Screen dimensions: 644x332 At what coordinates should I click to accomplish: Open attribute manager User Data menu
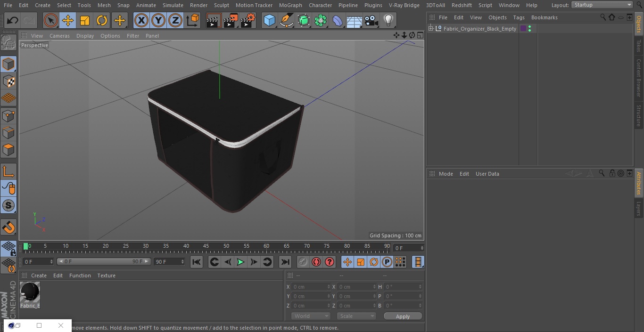(x=487, y=174)
